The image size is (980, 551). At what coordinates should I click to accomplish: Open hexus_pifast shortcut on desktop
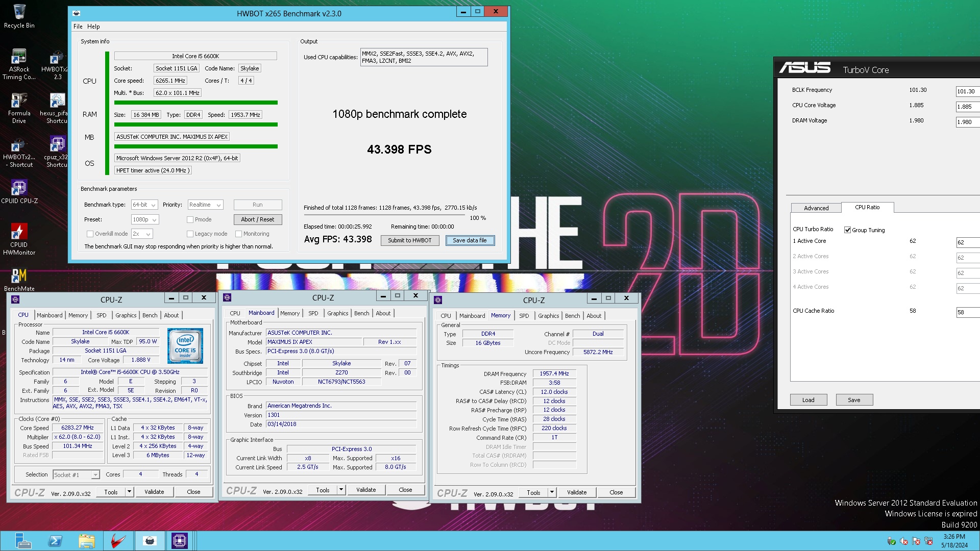click(x=55, y=108)
